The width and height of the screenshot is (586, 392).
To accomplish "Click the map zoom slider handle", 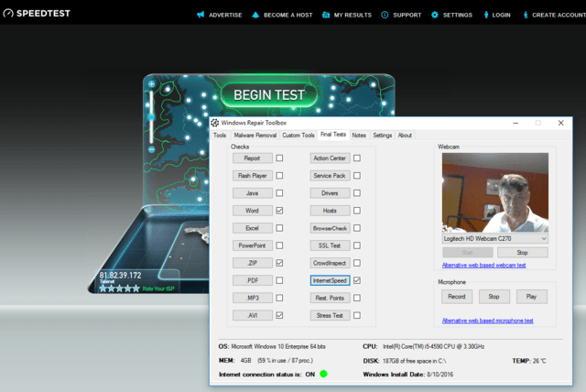I will [x=151, y=117].
